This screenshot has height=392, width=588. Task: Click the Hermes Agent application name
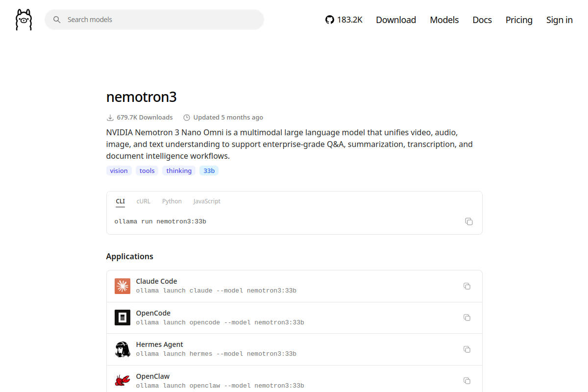tap(160, 344)
